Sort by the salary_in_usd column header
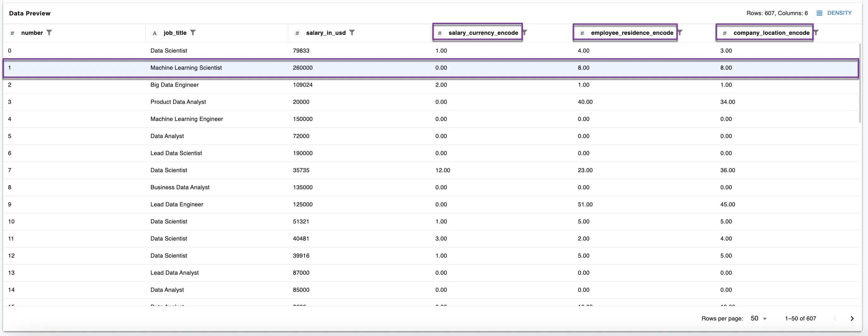 [x=326, y=33]
